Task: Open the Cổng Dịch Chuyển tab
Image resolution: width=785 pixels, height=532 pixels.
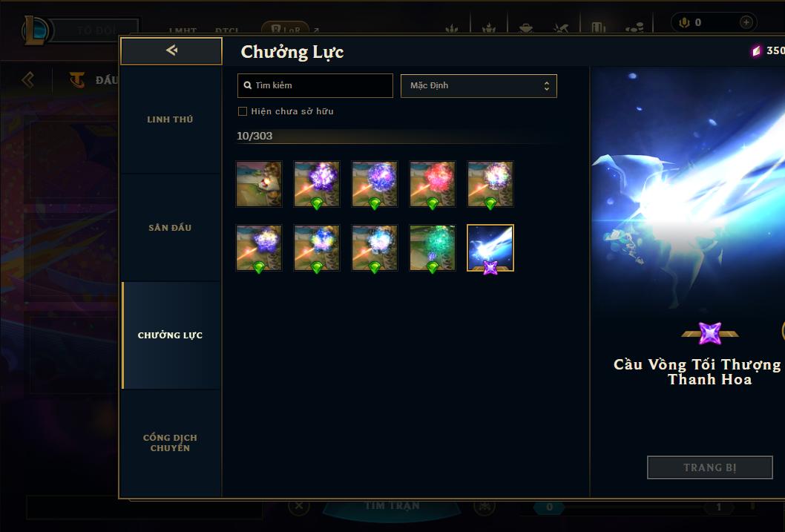Action: 170,443
